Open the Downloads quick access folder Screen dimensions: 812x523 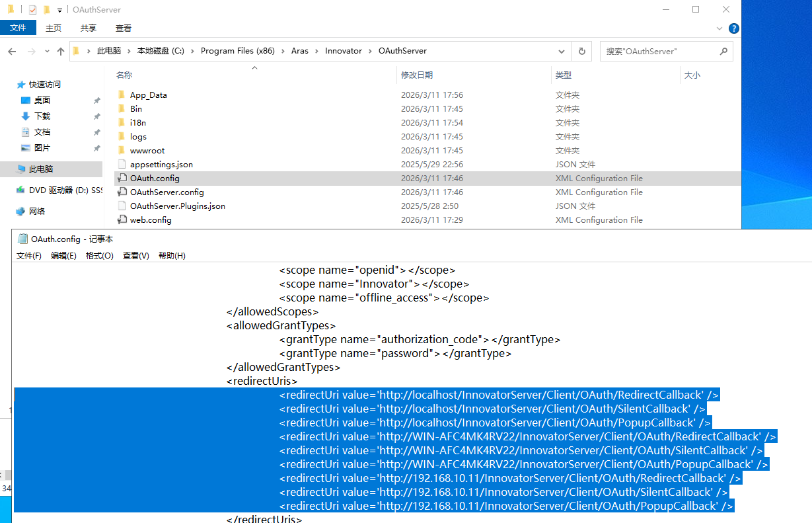(x=42, y=116)
